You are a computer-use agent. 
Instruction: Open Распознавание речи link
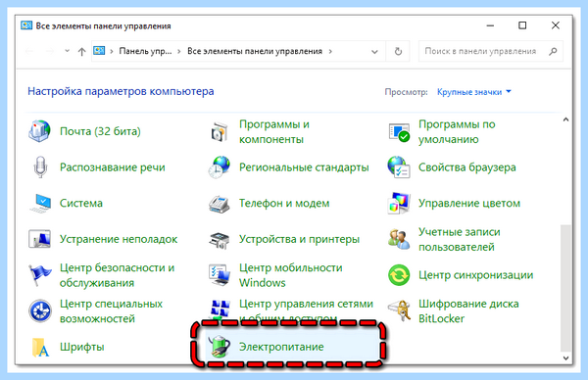click(x=113, y=167)
